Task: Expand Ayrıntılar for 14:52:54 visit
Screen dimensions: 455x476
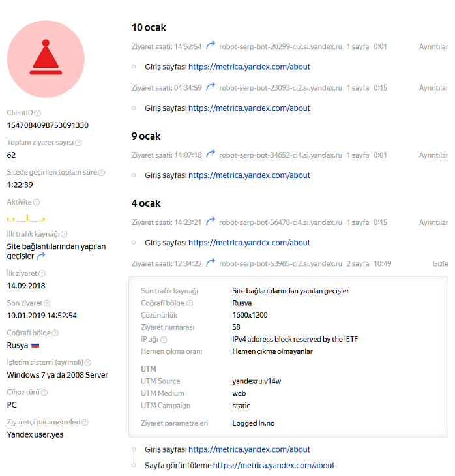Action: pos(433,46)
